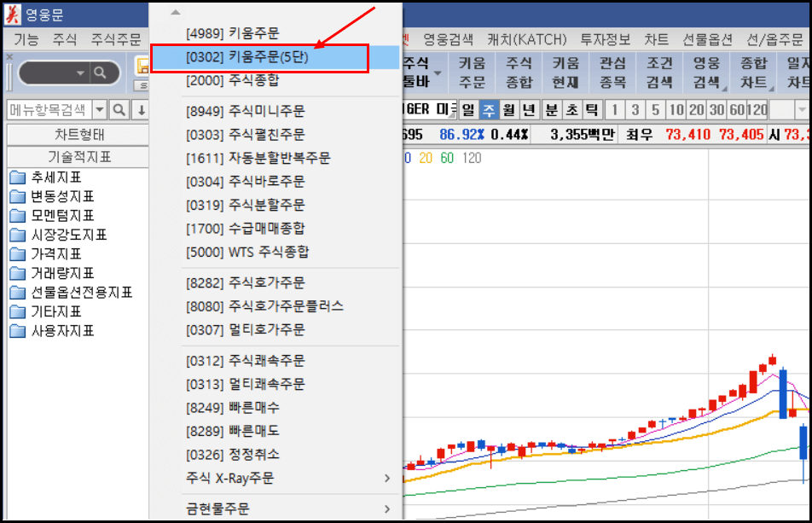Click the magnifier next to 메뉴항목검색
Viewport: 812px width, 523px height.
click(119, 110)
